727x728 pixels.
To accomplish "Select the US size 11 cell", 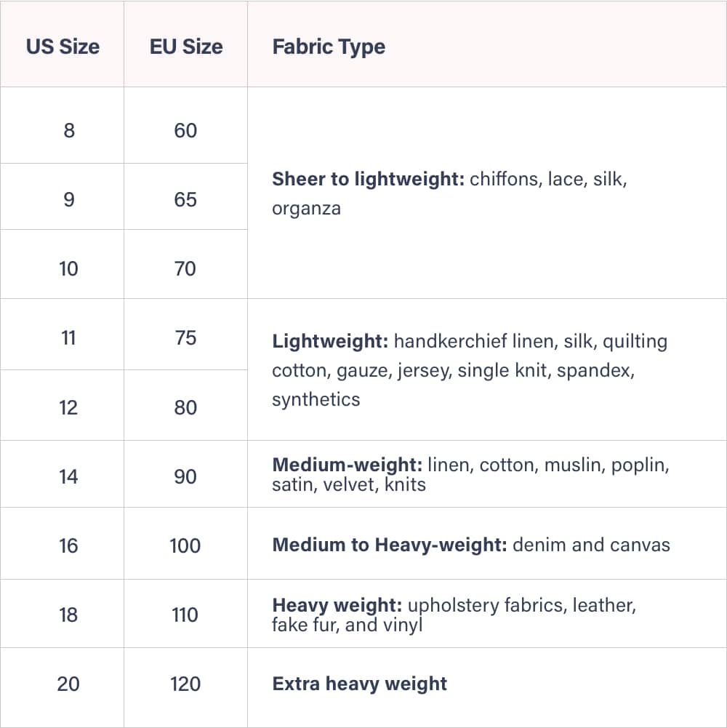I will 68,337.
